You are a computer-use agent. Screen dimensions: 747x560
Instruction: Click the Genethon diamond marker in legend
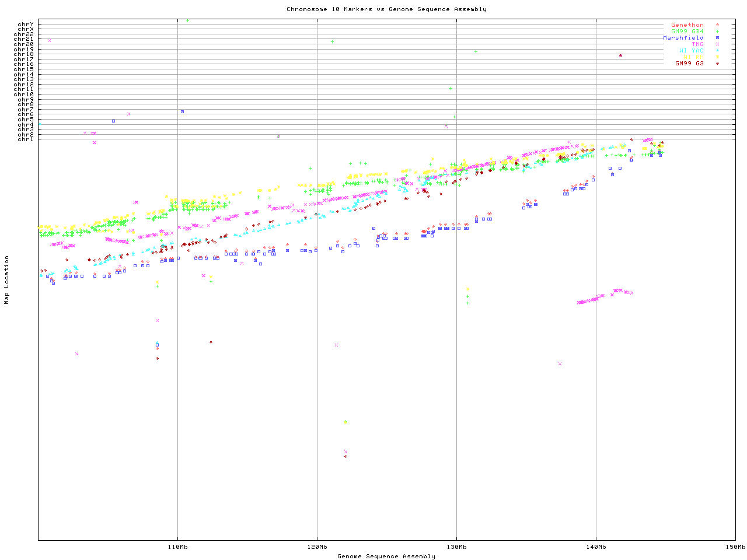(x=717, y=25)
